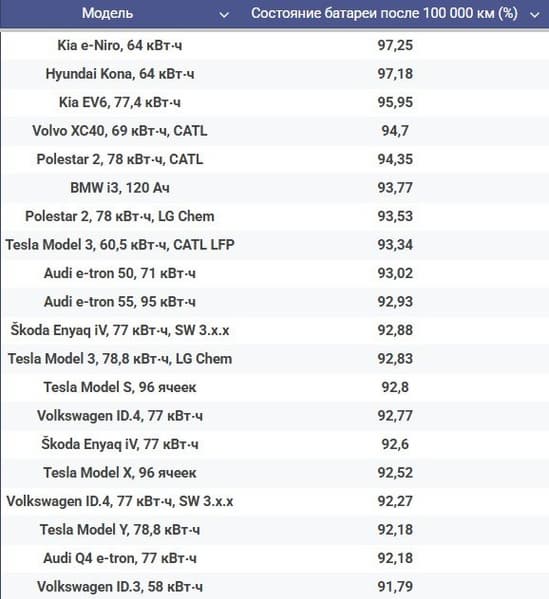549x599 pixels.
Task: Select the Kia EV6, 77,4 кВт·ч row
Action: (x=277, y=102)
